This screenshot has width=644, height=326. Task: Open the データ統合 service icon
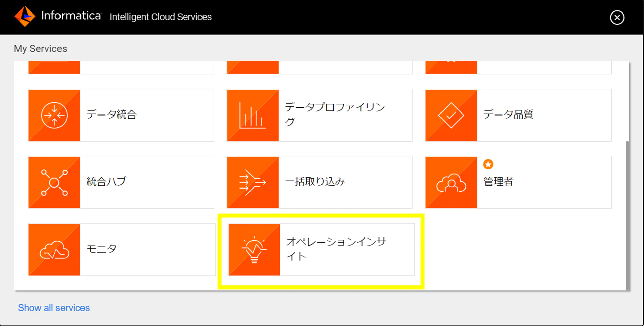point(54,115)
